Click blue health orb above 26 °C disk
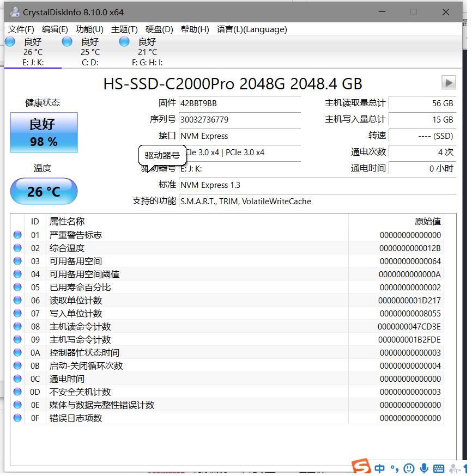This screenshot has width=472, height=476. click(x=10, y=41)
